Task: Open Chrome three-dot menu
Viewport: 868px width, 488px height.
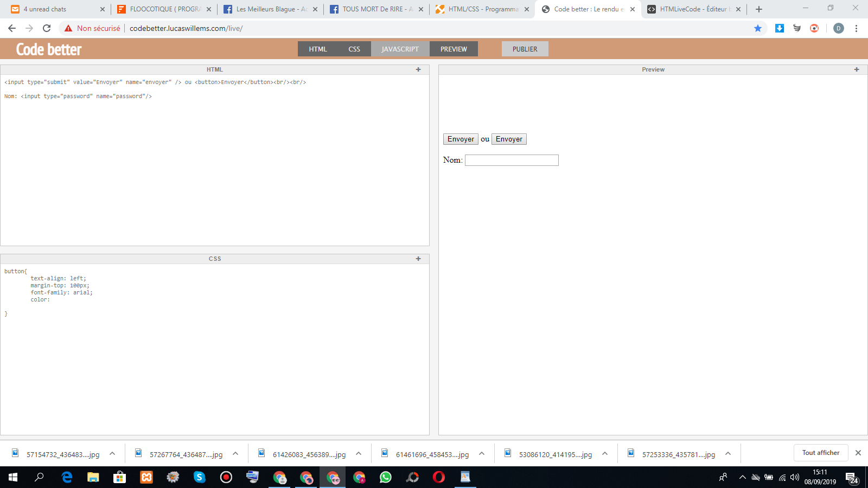Action: pos(856,28)
